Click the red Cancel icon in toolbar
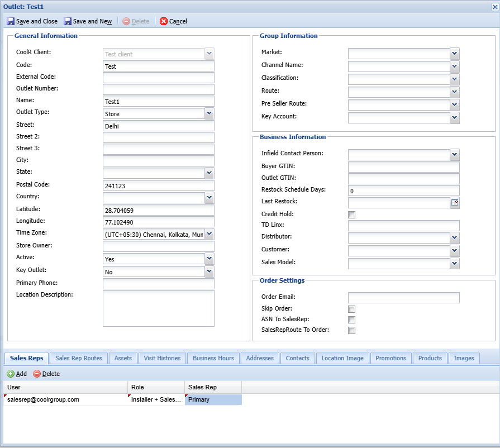This screenshot has width=500, height=448. 164,21
